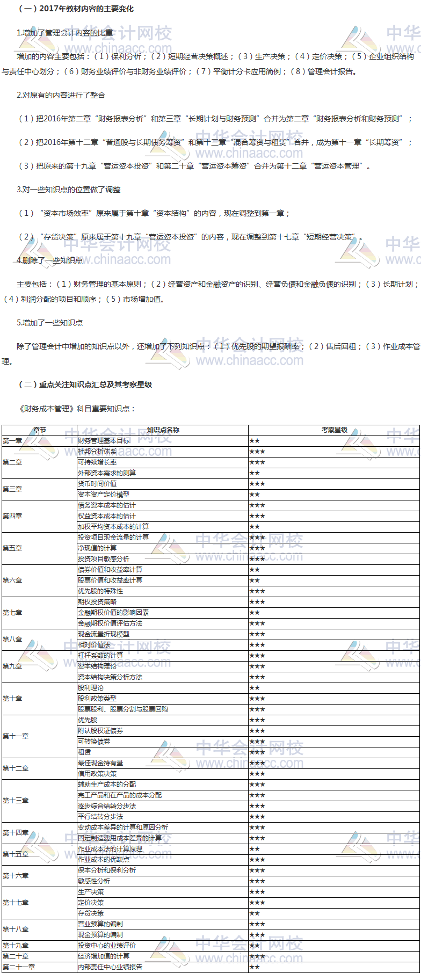Click cell "资本结构决策分析方法"

163,677
